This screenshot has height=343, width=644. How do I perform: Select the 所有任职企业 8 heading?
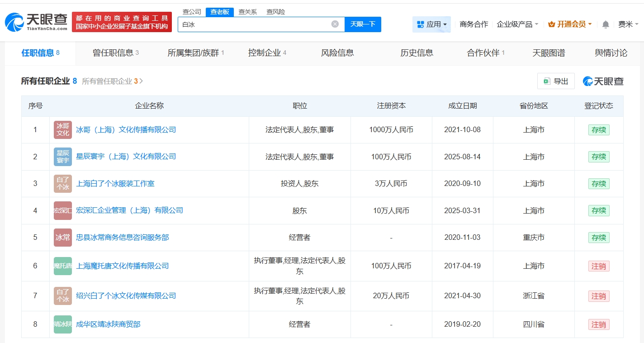click(x=49, y=81)
